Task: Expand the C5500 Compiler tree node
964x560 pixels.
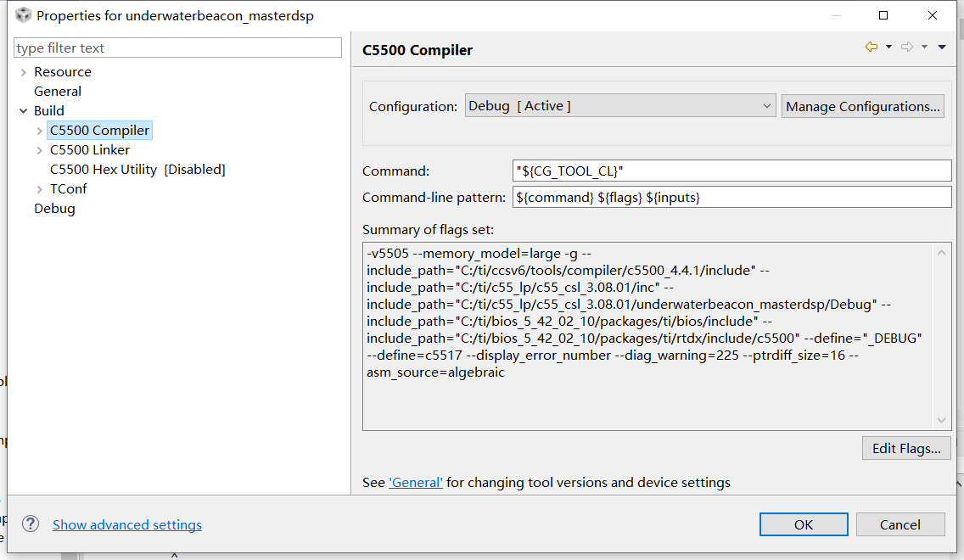Action: click(x=40, y=131)
